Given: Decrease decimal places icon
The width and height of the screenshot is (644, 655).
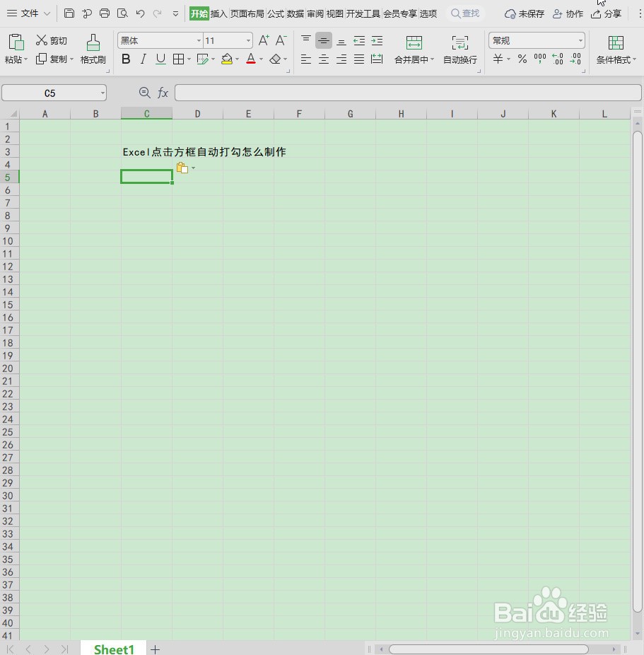Looking at the screenshot, I should 575,59.
